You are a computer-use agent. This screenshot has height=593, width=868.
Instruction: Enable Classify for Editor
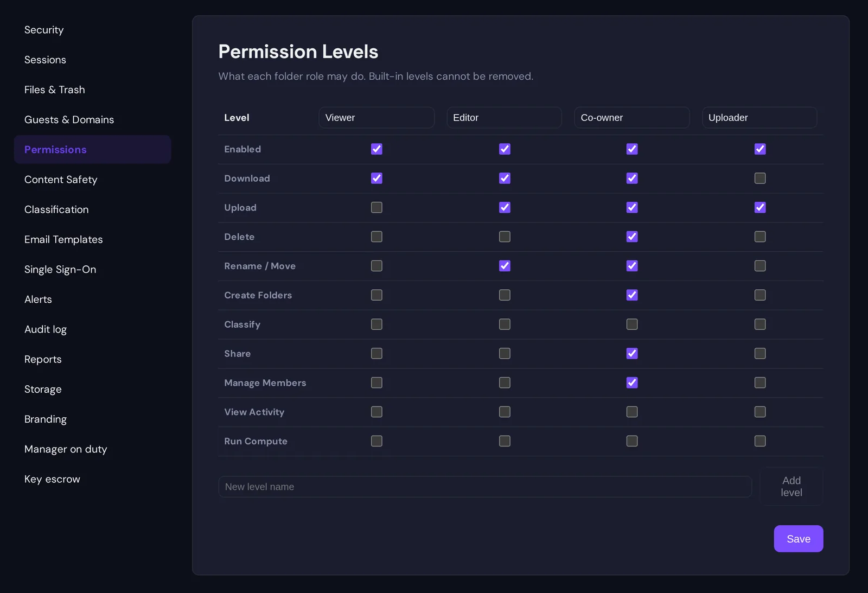505,324
